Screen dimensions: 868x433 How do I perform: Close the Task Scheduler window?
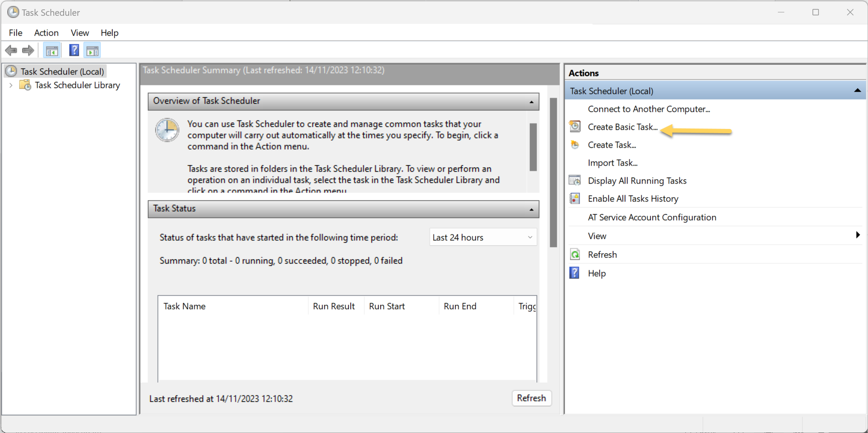coord(850,12)
